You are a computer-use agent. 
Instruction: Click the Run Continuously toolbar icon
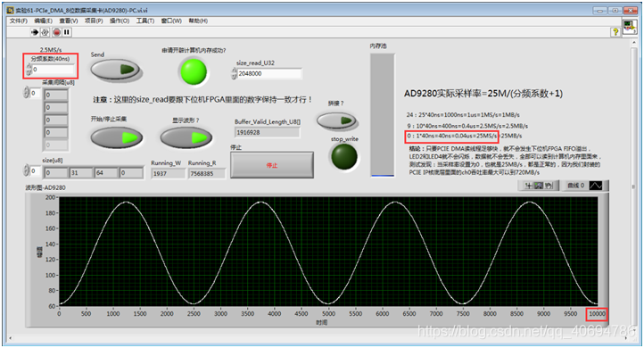click(x=45, y=32)
